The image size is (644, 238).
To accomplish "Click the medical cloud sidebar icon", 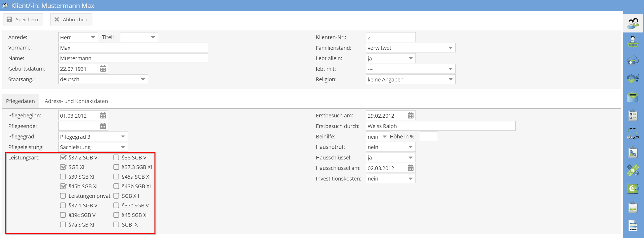I will point(633,60).
